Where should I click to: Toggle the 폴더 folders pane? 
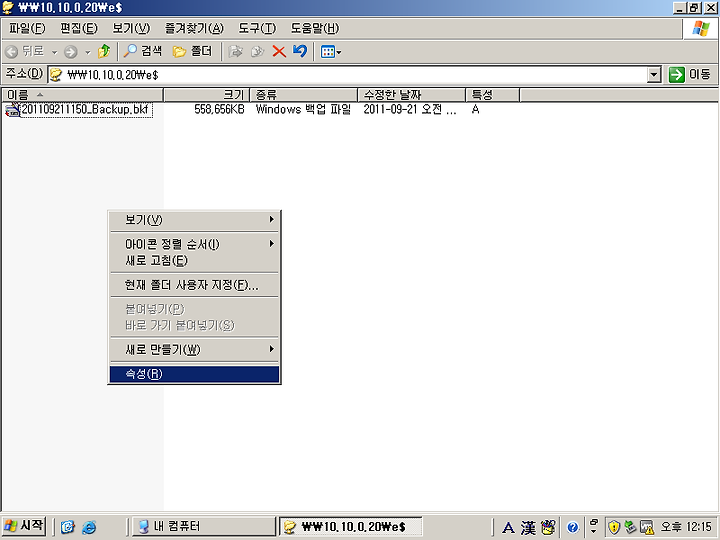click(192, 51)
